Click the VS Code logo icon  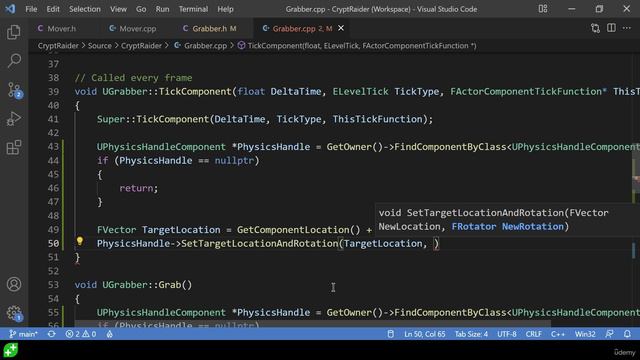(x=10, y=9)
